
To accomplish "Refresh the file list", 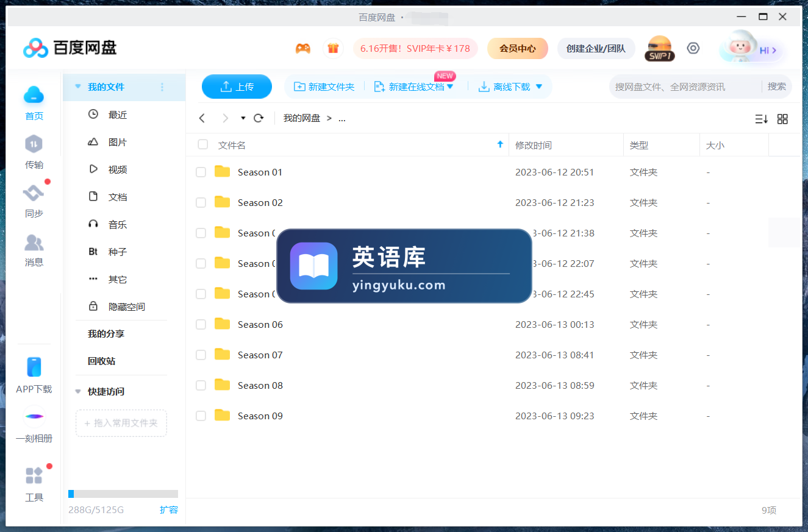I will click(x=259, y=118).
